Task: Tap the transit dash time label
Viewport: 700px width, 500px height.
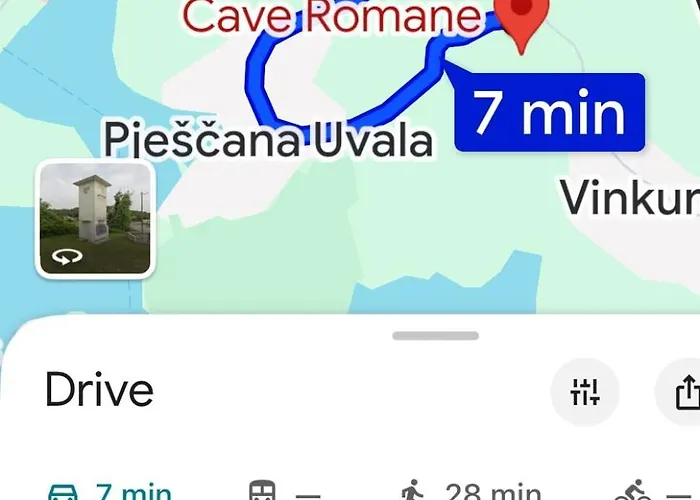Action: 308,496
